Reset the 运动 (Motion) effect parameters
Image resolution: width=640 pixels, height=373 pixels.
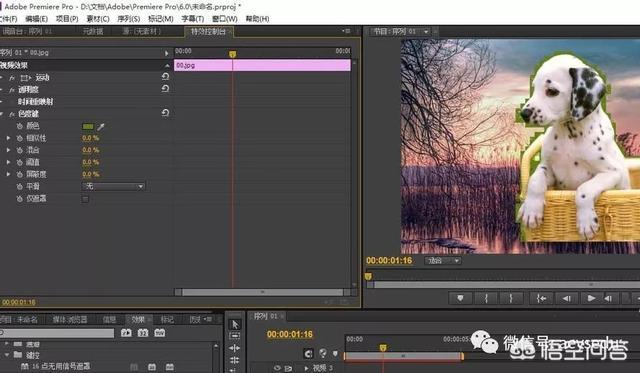coord(165,76)
